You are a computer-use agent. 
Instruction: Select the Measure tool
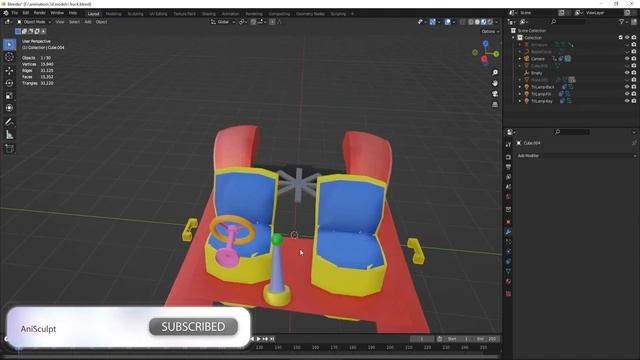click(9, 135)
